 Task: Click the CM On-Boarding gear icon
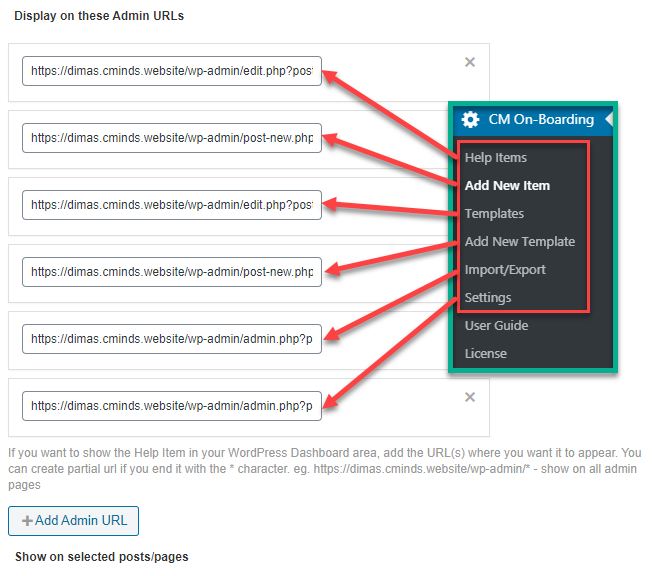470,119
